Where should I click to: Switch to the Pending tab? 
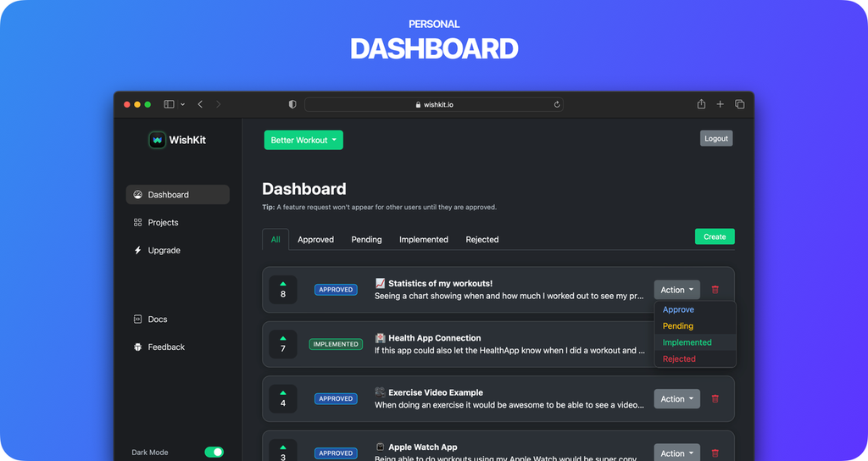tap(366, 240)
